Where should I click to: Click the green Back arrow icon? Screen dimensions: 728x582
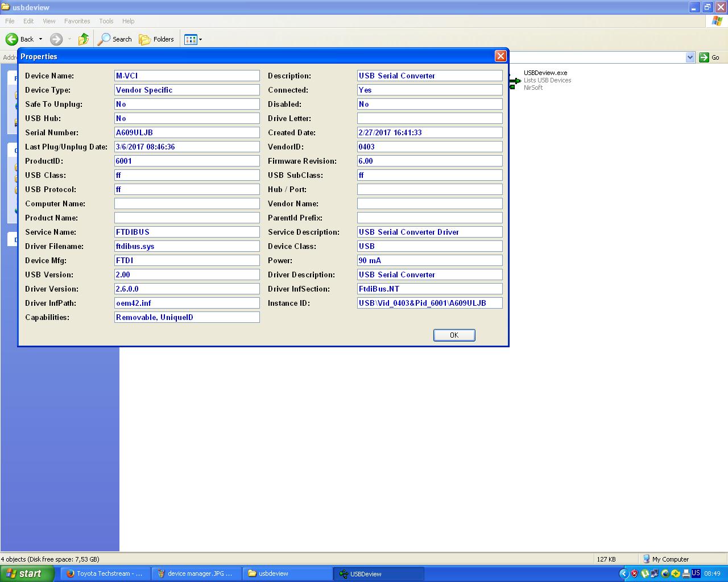click(12, 39)
